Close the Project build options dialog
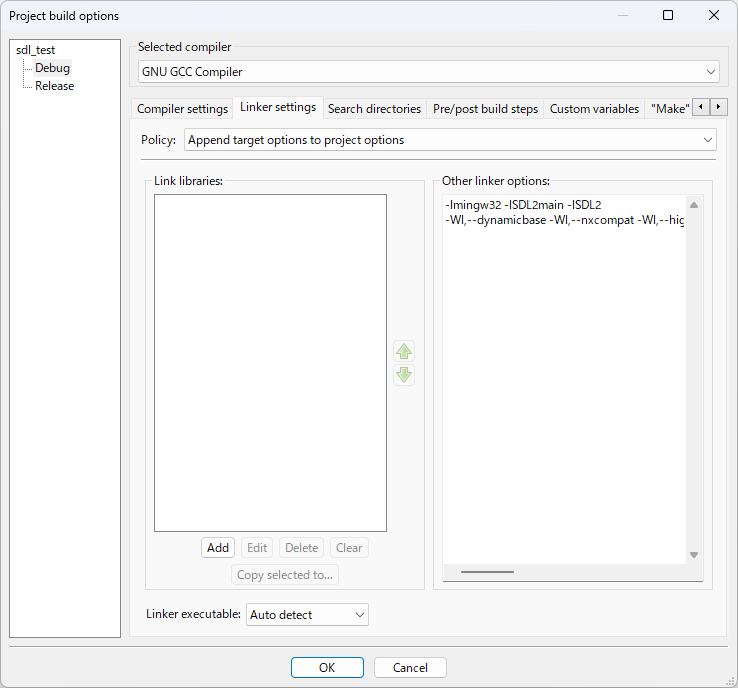This screenshot has height=688, width=738. pyautogui.click(x=714, y=16)
